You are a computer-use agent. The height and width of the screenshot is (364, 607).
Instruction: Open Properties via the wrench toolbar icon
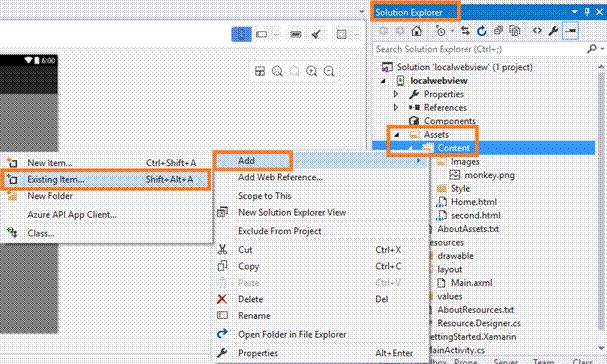point(553,31)
